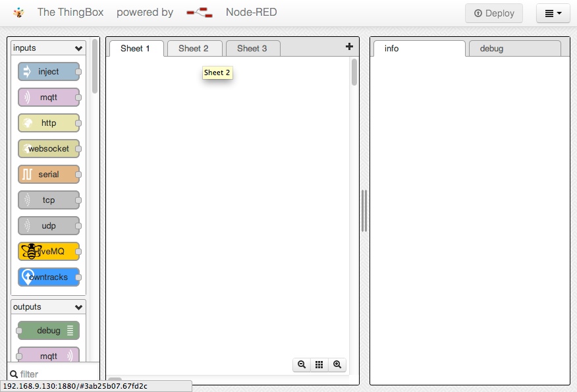Image resolution: width=577 pixels, height=392 pixels.
Task: Click the zoom out magnifier button
Action: click(302, 364)
